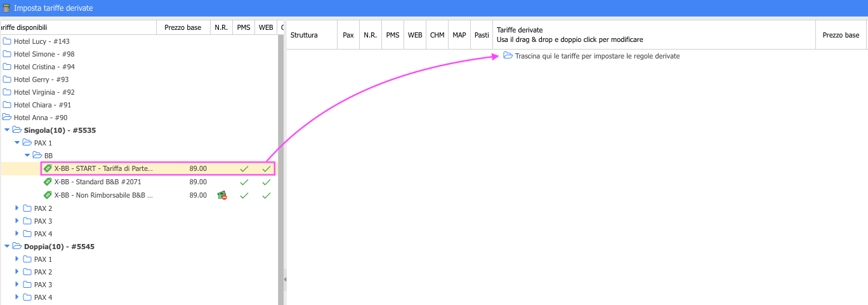The height and width of the screenshot is (305, 868).
Task: Click the Hotel Lucy #143 folder icon
Action: pos(7,41)
